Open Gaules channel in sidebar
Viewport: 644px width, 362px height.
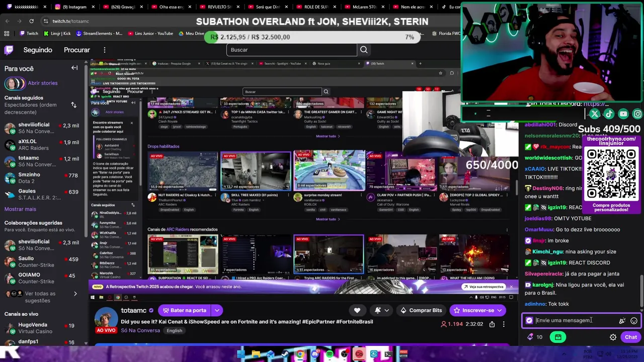42,194
